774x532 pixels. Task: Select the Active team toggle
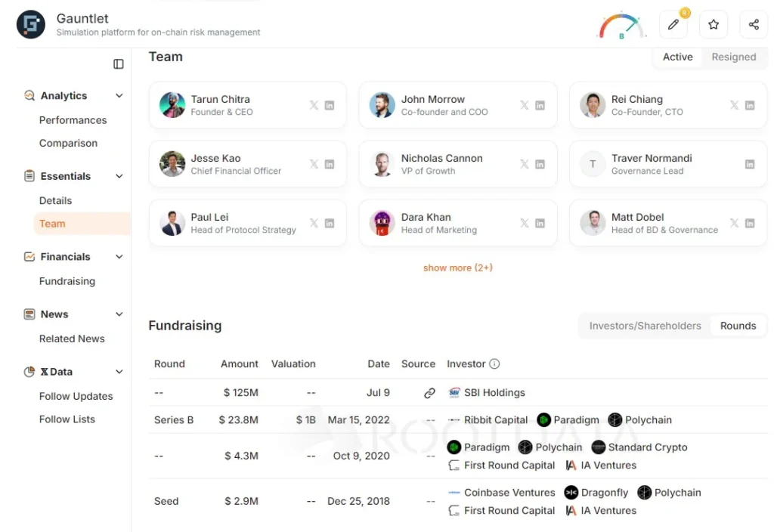click(x=677, y=57)
